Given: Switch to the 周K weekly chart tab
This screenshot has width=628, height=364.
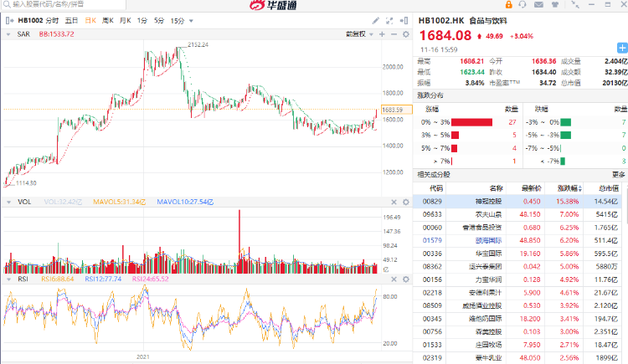Looking at the screenshot, I should (107, 20).
